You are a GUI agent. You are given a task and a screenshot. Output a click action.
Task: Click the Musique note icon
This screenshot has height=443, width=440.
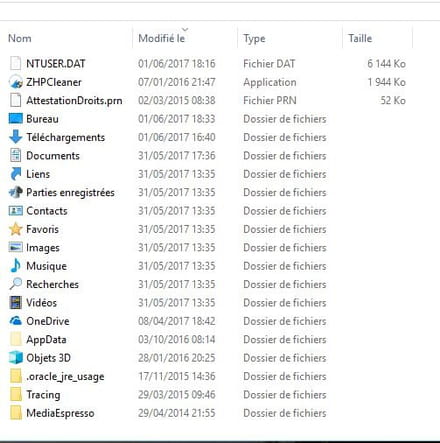pyautogui.click(x=16, y=266)
